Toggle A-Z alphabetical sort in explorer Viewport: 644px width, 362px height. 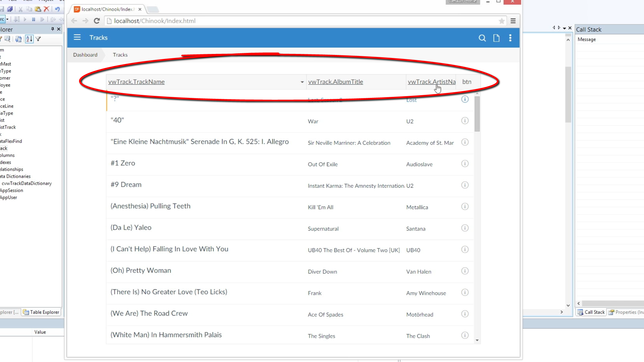[x=29, y=39]
